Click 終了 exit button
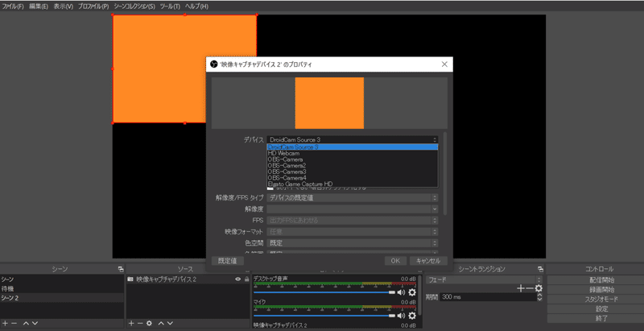Image resolution: width=644 pixels, height=331 pixels. click(601, 318)
